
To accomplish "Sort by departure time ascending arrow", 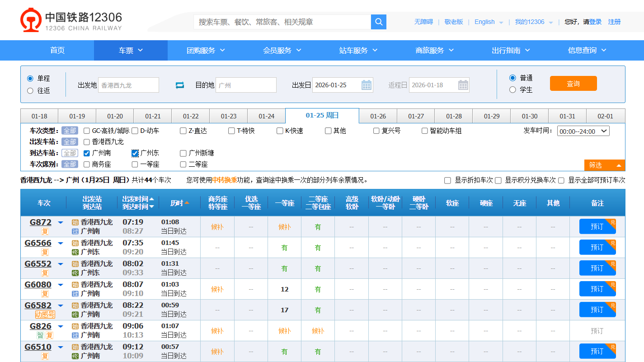I will [x=152, y=199].
